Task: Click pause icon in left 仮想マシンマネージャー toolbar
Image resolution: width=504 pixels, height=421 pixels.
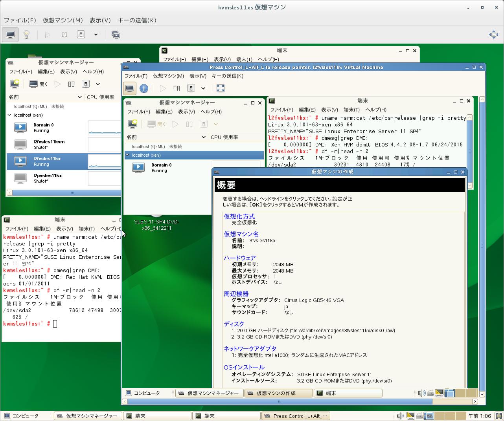Action: (x=71, y=84)
